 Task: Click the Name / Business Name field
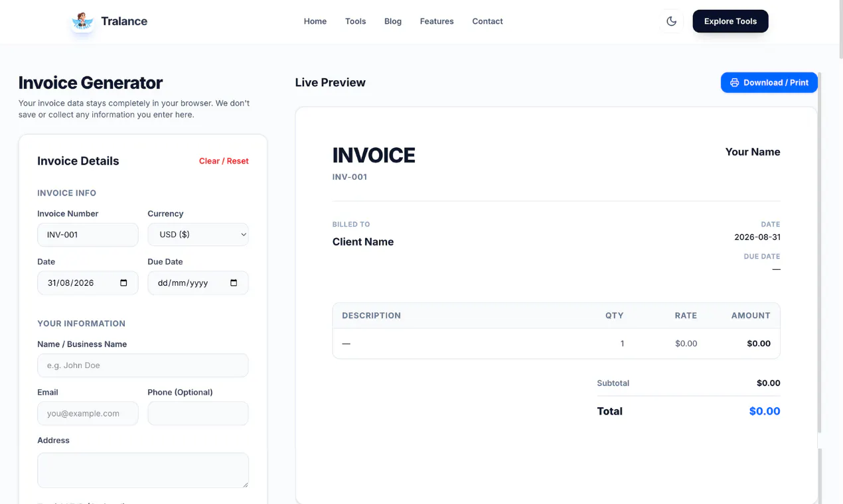[x=143, y=365]
